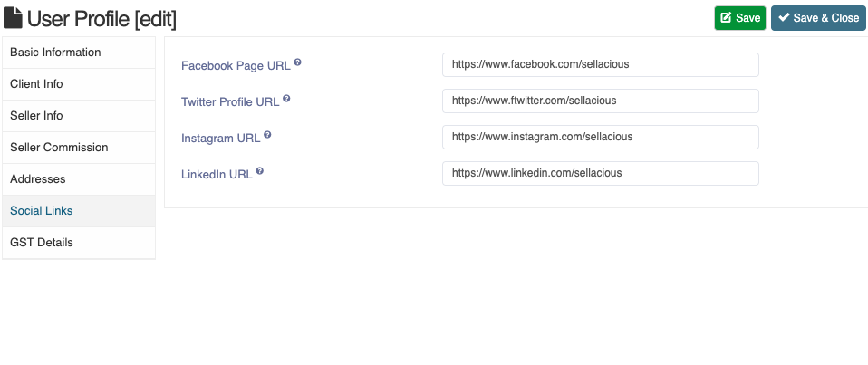Click the LinkedIn URL help icon
Image resolution: width=868 pixels, height=365 pixels.
pos(260,171)
